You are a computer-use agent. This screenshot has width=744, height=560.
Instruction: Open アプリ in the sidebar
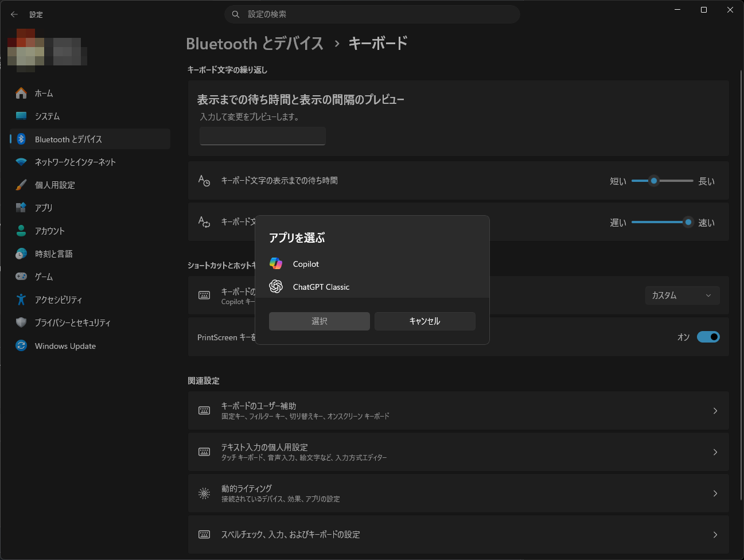(90, 208)
